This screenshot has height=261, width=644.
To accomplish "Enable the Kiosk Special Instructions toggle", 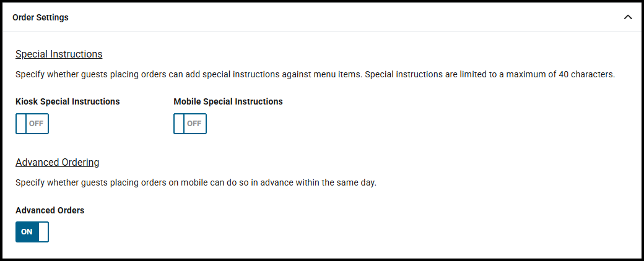I will coord(32,124).
